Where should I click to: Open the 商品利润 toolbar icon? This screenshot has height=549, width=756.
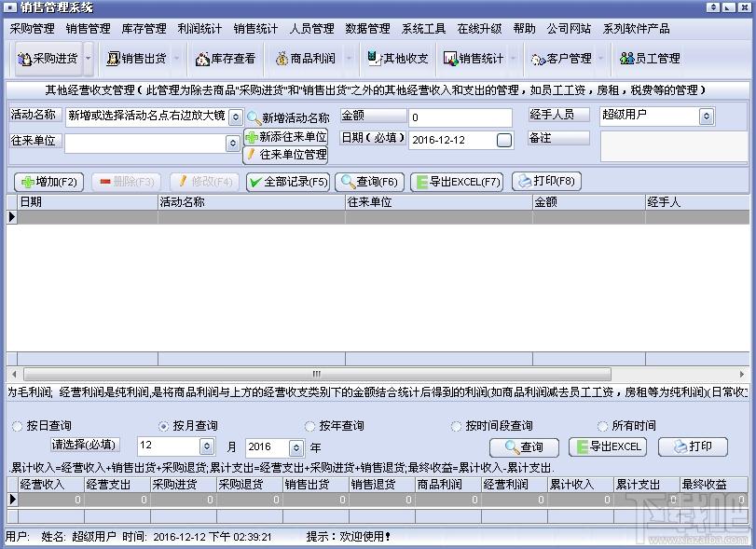[305, 59]
